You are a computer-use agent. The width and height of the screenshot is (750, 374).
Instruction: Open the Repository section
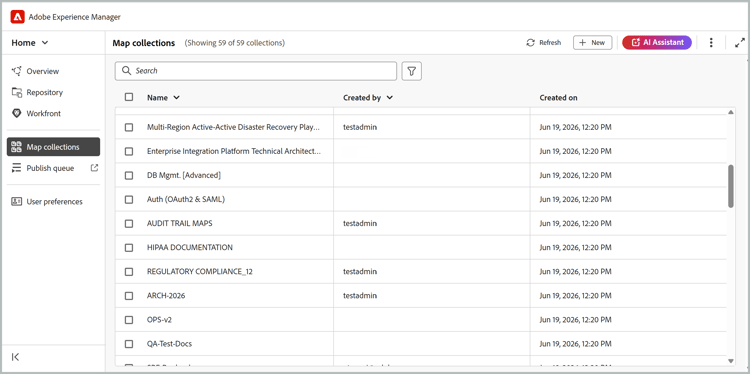point(44,92)
